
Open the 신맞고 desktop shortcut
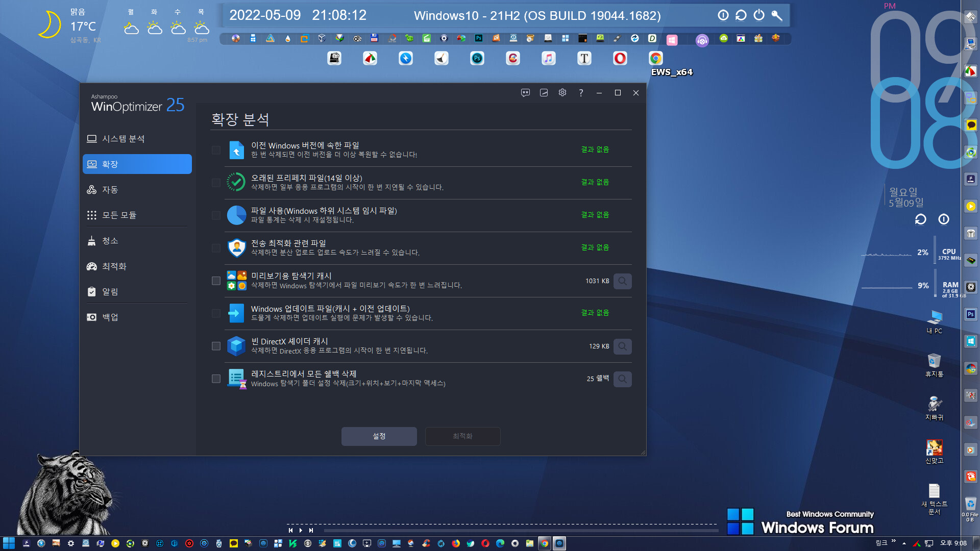coord(934,452)
